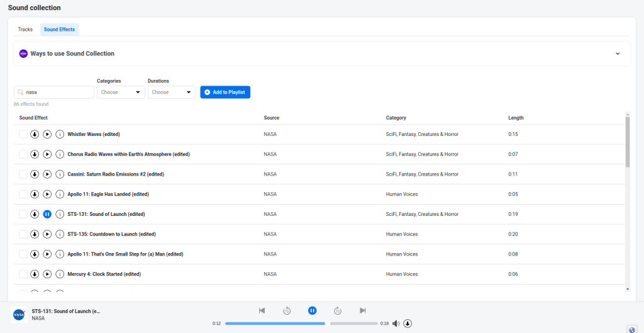The height and width of the screenshot is (333, 644).
Task: Show info for Cassini: Saturn Radio Emissions
Action: coord(60,174)
